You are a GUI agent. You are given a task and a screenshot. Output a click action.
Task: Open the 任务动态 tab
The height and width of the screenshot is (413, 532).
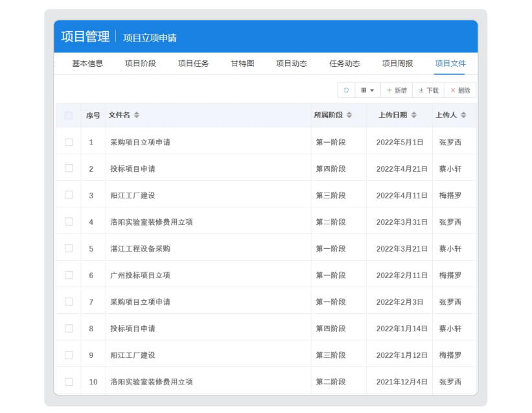tap(345, 64)
